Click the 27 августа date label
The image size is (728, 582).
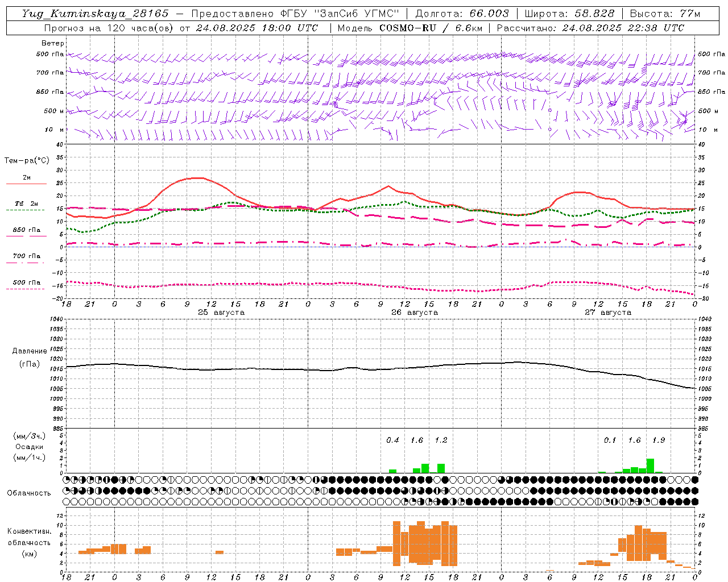[x=608, y=313]
